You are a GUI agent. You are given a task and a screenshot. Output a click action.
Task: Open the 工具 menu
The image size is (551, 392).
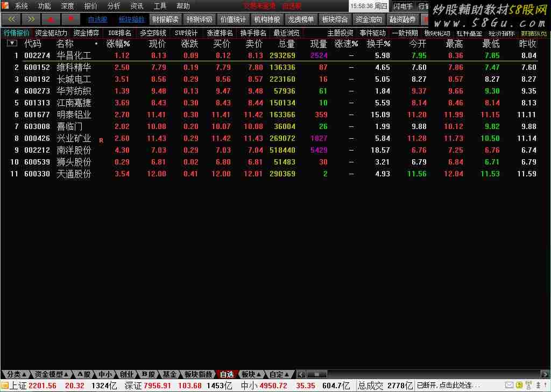point(160,6)
